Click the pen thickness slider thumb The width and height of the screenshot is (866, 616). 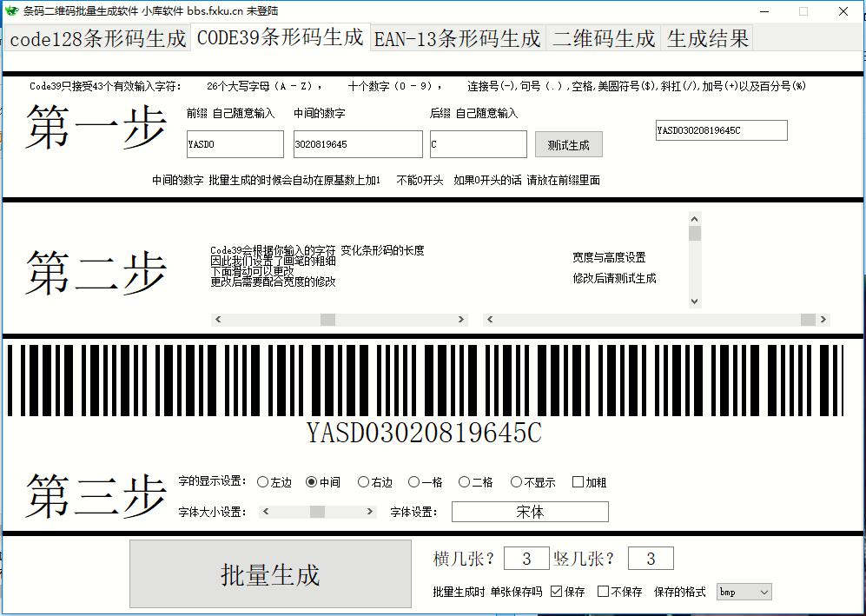pyautogui.click(x=328, y=320)
